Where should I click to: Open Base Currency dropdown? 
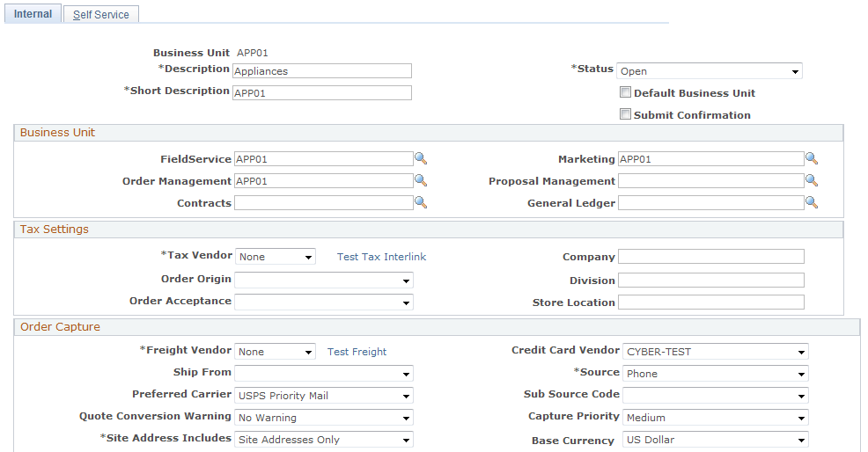715,440
